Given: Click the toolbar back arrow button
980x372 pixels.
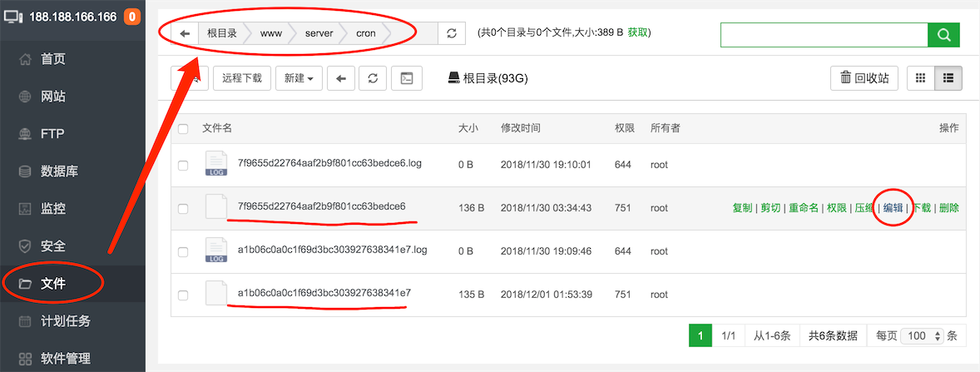Looking at the screenshot, I should (x=341, y=78).
